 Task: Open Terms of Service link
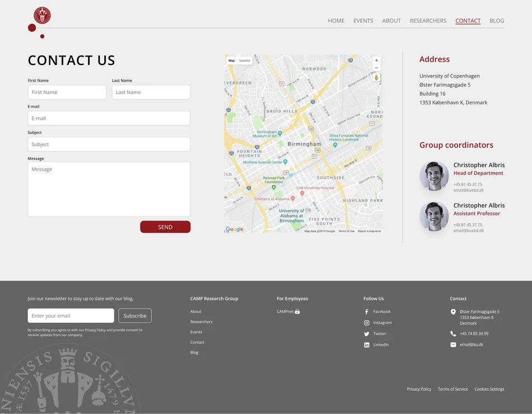pos(453,389)
